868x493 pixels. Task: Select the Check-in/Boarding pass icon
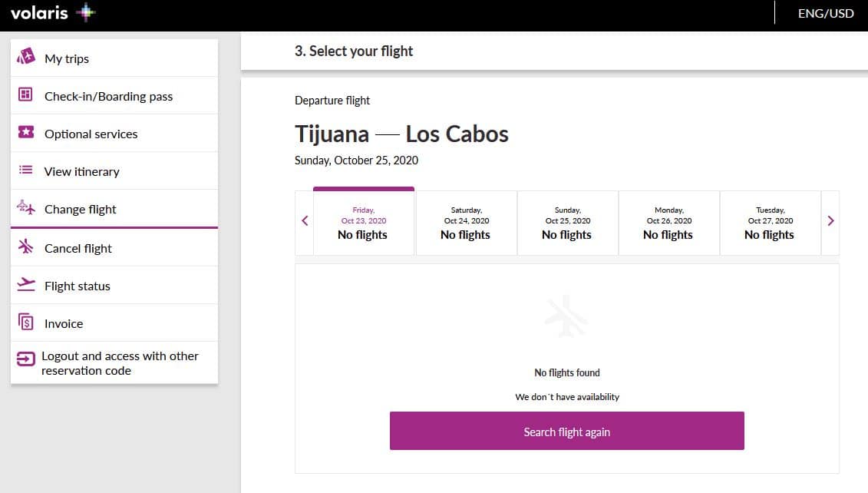point(25,95)
